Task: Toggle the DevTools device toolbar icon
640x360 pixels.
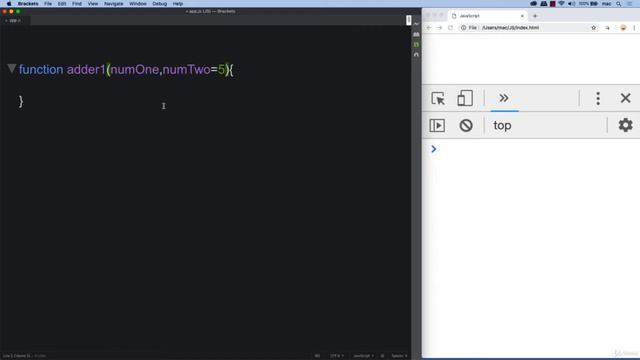Action: (465, 98)
